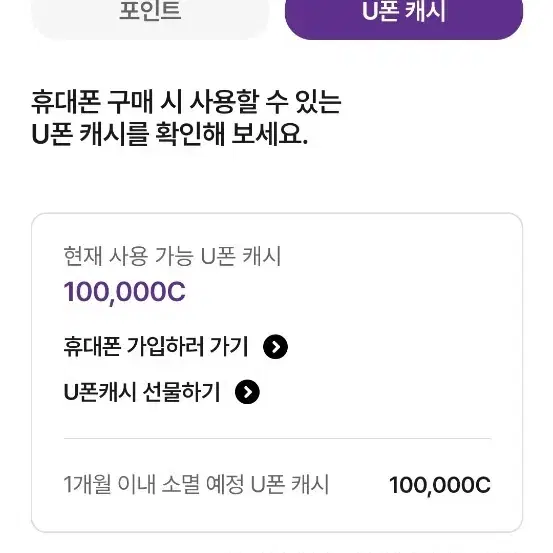Click the divider line above the expiring cash row
Viewport: 553px width, 553px height.
pos(277,438)
